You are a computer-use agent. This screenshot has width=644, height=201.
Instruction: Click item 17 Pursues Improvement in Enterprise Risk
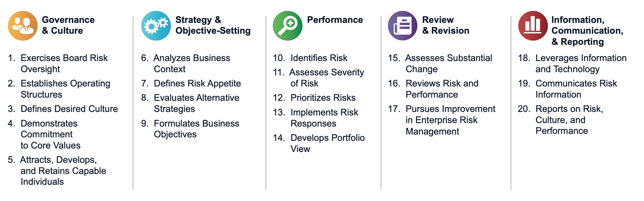pos(442,120)
